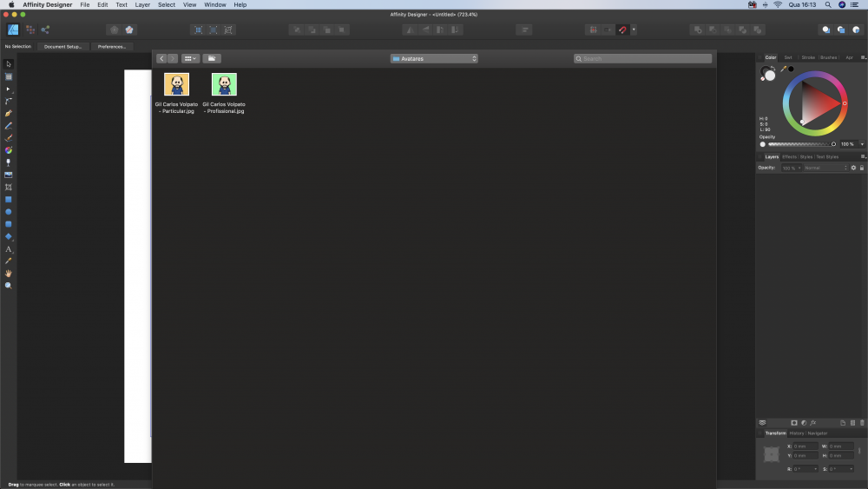The image size is (868, 489).
Task: Open color opacity percentage dropdown
Action: tap(862, 144)
